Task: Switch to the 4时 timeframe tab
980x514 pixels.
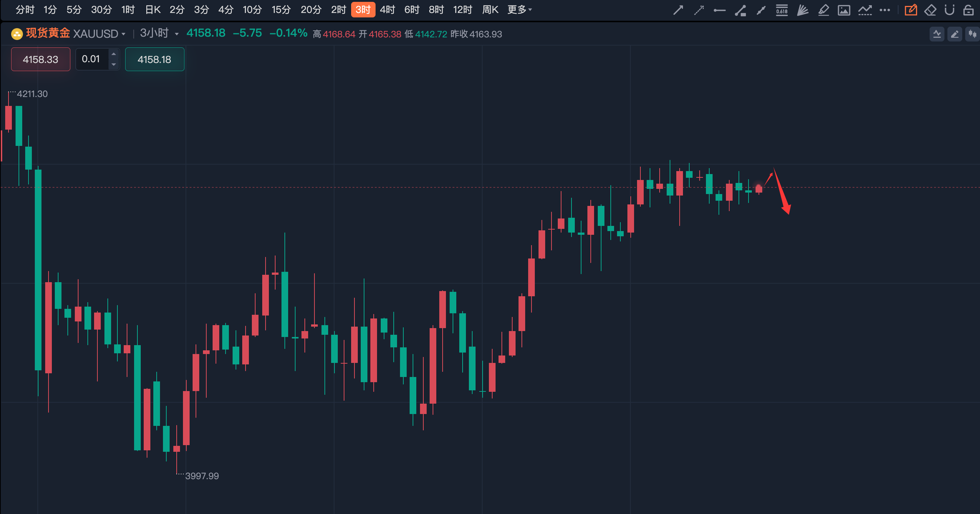Action: point(387,10)
